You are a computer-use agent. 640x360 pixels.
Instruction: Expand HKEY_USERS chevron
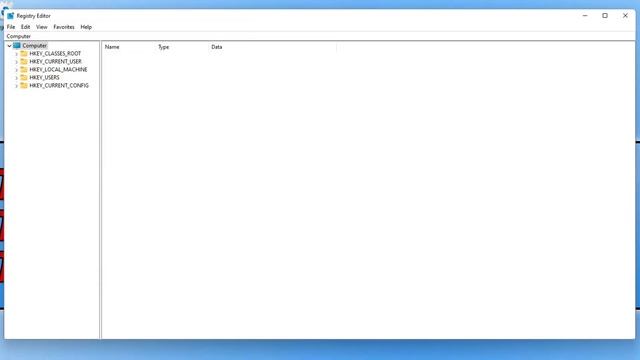click(16, 78)
